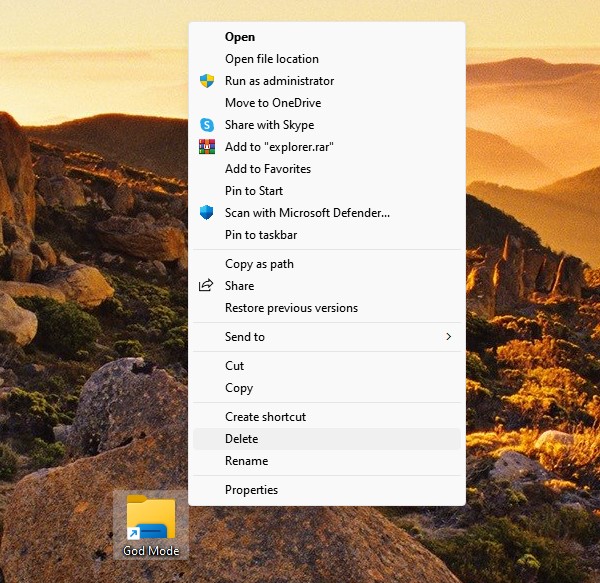
Task: Choose Copy from the menu
Action: (x=327, y=388)
